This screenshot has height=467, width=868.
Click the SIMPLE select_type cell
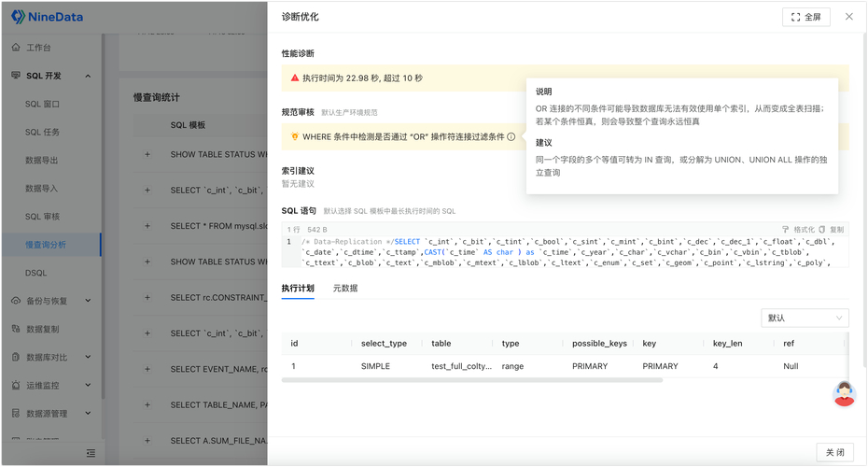point(375,366)
